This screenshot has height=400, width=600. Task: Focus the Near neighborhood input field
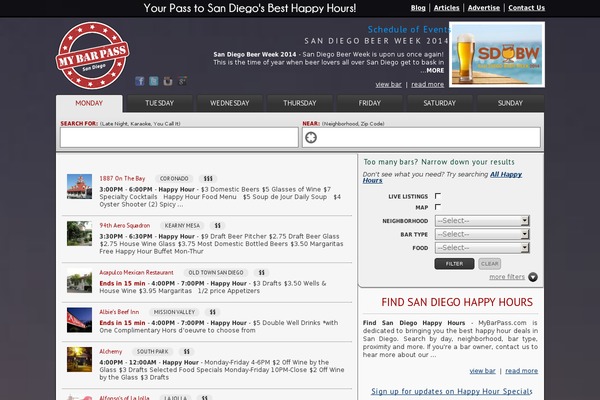(x=421, y=137)
